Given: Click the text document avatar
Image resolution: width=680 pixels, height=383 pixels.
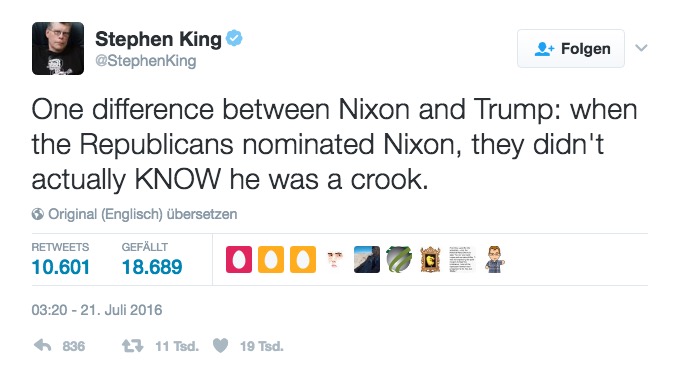Looking at the screenshot, I should pyautogui.click(x=462, y=259).
